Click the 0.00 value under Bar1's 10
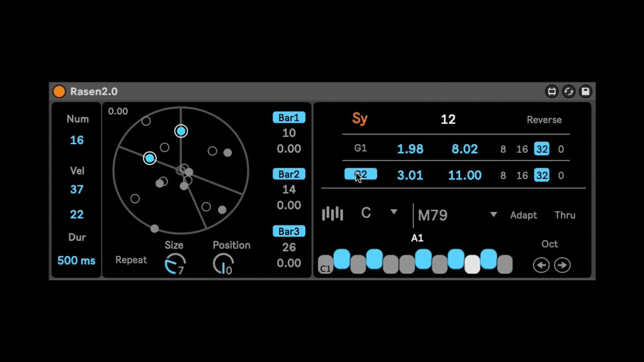644x362 pixels. tap(289, 149)
